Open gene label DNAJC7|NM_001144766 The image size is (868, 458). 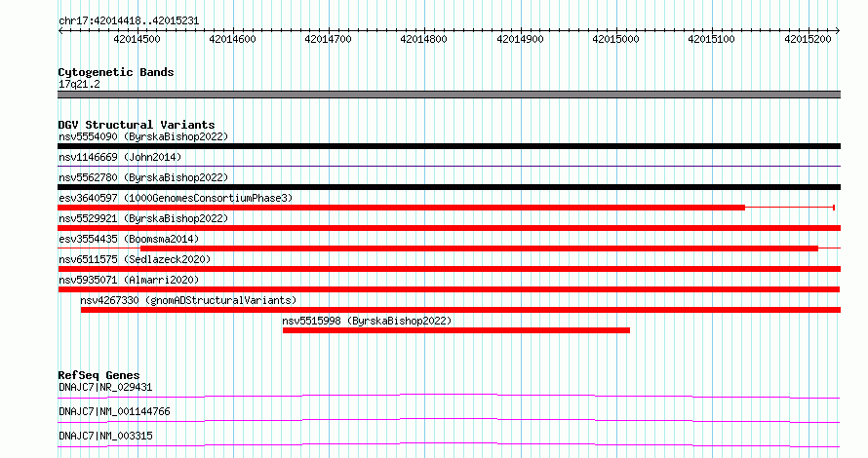(114, 411)
